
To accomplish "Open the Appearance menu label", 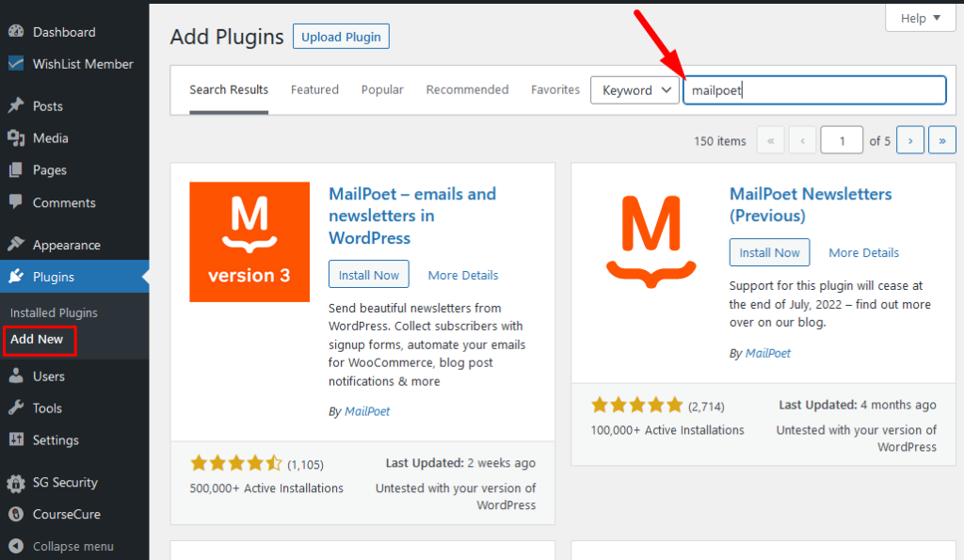I will pyautogui.click(x=67, y=245).
